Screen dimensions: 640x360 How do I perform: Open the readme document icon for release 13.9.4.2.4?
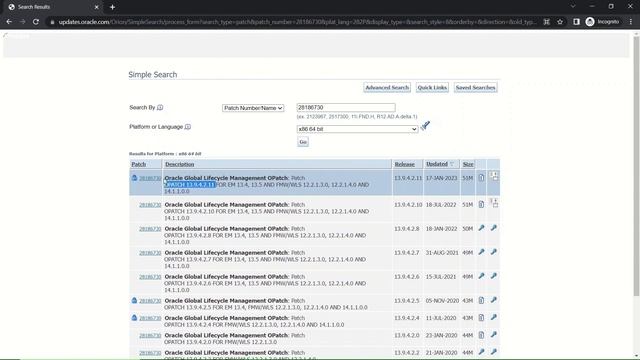481,318
